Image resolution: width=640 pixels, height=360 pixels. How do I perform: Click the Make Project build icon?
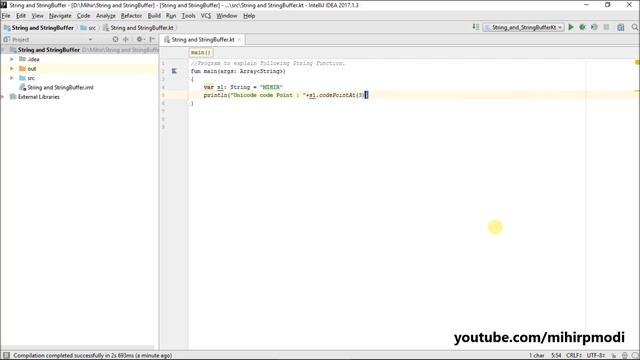[x=476, y=27]
